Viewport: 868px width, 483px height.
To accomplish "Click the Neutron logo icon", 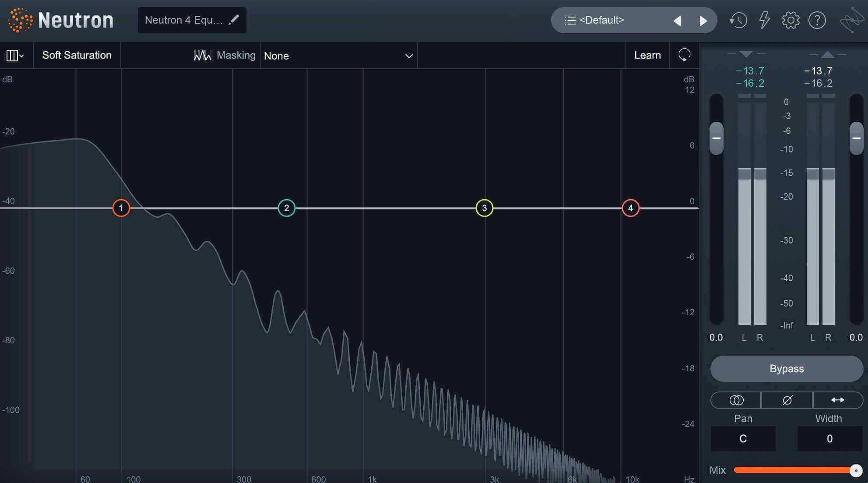I will pyautogui.click(x=20, y=20).
